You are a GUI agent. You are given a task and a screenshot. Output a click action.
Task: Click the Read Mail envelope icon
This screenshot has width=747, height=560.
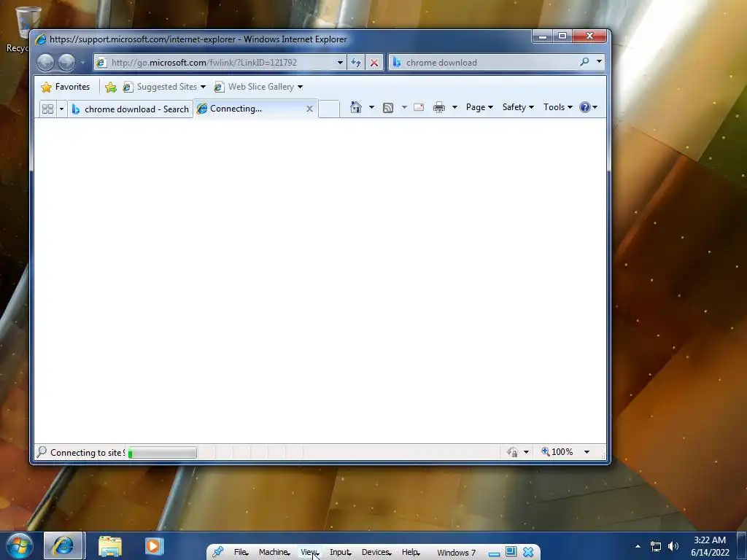(419, 107)
